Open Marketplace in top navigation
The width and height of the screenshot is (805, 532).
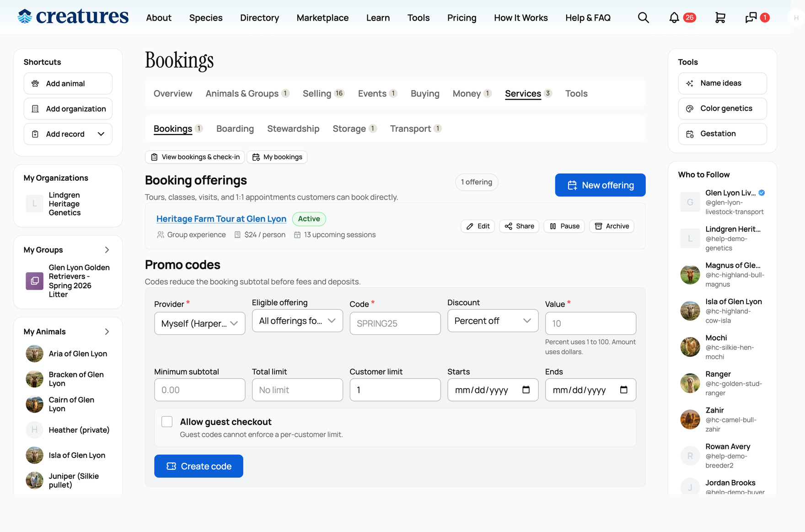pos(322,18)
